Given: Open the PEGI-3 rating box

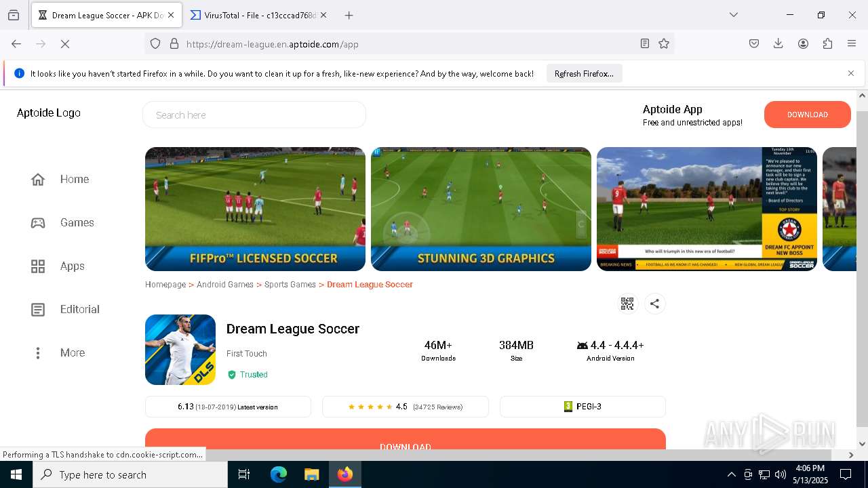Looking at the screenshot, I should tap(583, 407).
